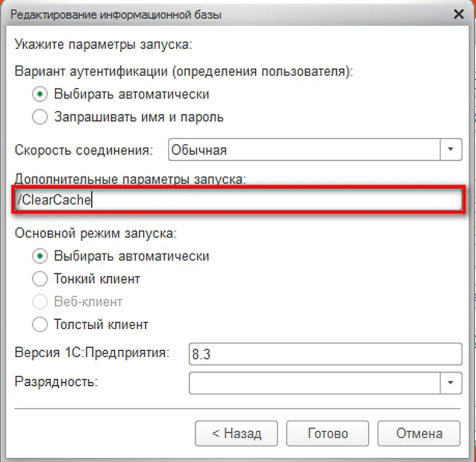Choose 'Запрашивать имя и пароль' option

pos(40,117)
